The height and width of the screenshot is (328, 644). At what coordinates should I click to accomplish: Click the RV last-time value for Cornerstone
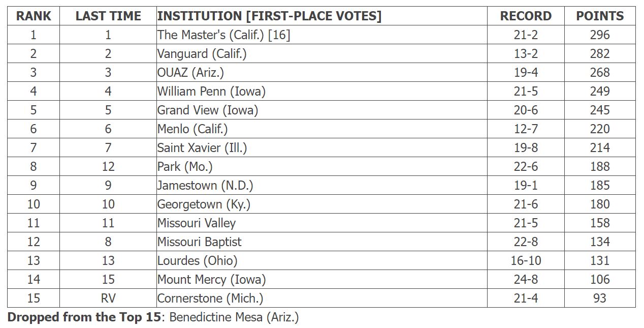[x=108, y=298]
